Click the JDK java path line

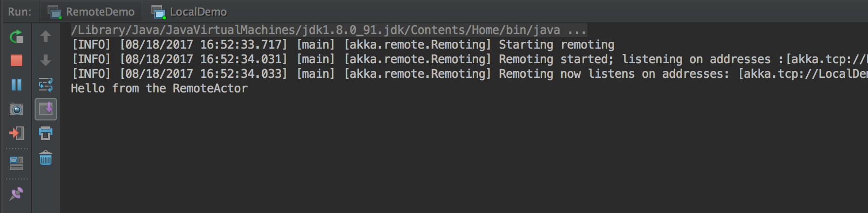[x=329, y=30]
